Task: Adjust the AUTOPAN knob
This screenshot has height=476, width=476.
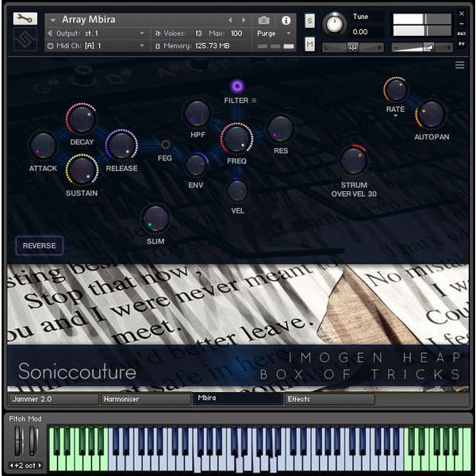Action: pyautogui.click(x=431, y=114)
